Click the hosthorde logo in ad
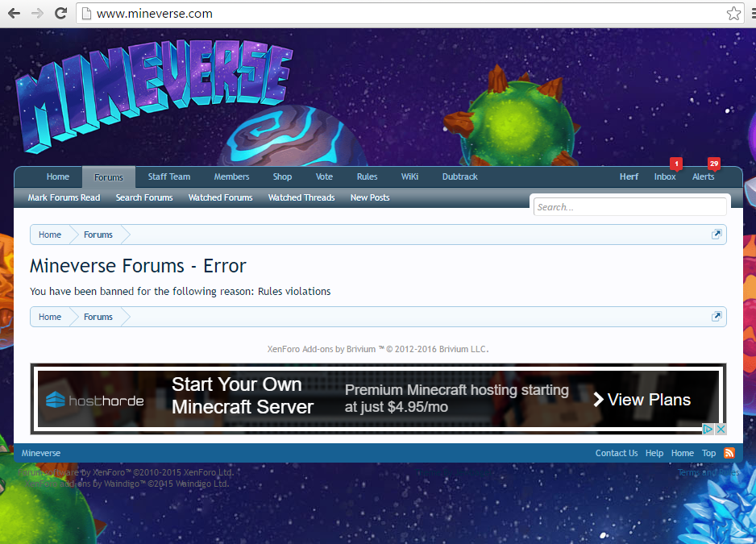This screenshot has width=756, height=544. pos(95,401)
